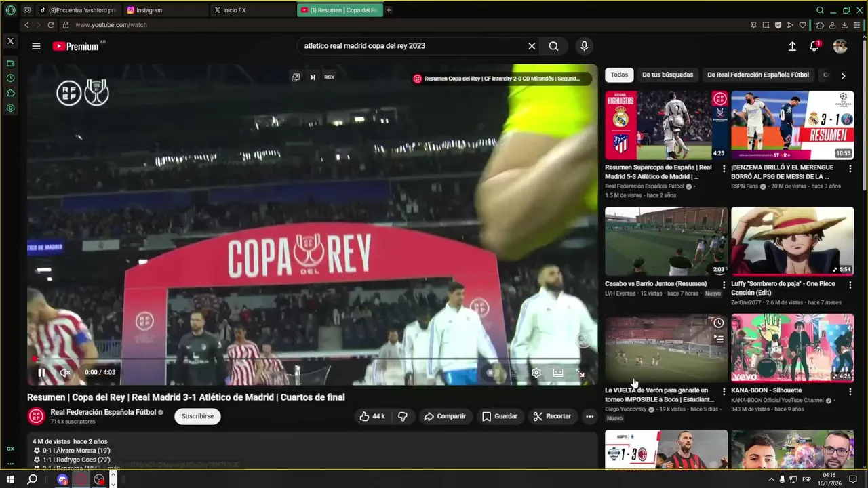
Task: Go back with the browser back arrow
Action: coord(26,25)
